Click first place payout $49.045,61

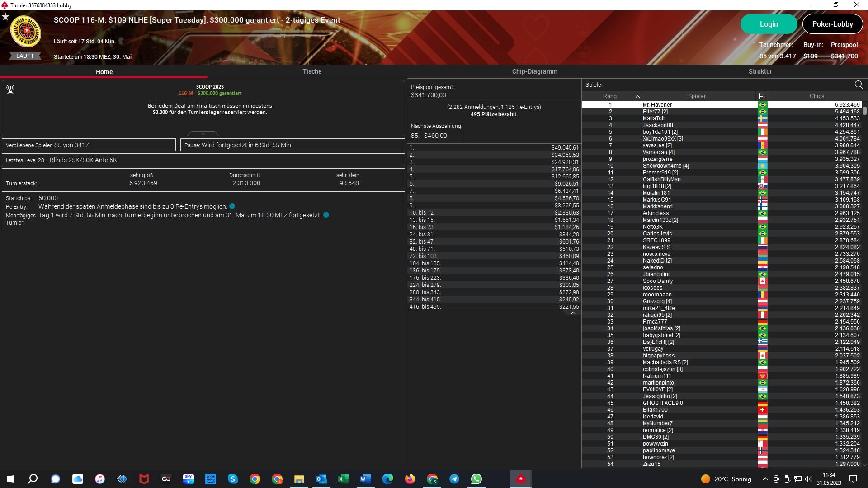tap(565, 148)
